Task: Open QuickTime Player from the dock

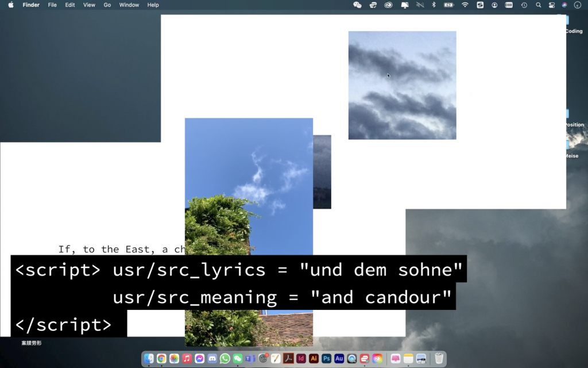Action: [x=352, y=359]
